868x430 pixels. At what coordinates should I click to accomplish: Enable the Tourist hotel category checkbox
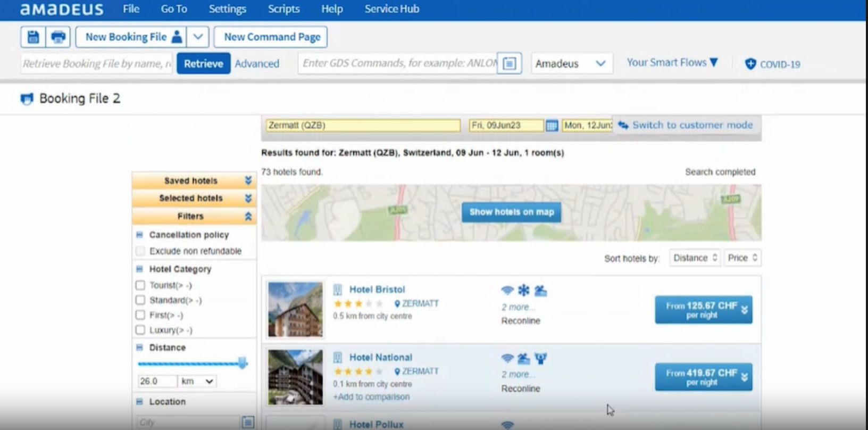(140, 285)
